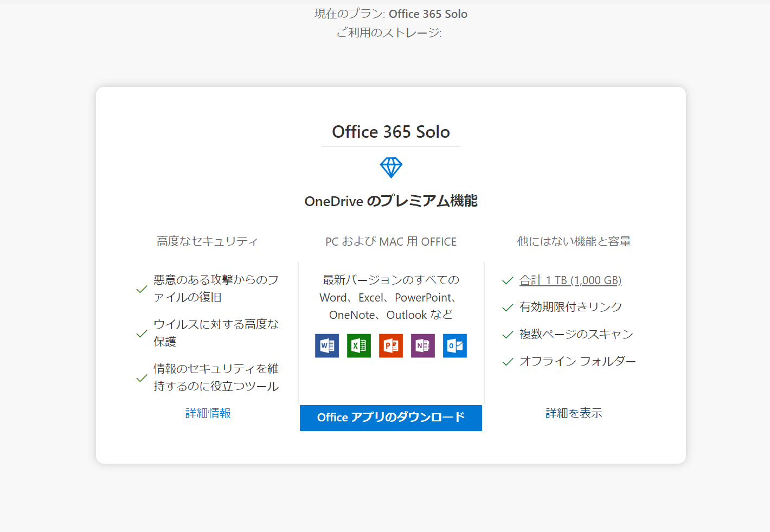
Task: Click the checkmark beside 情報のセキュリティを維持するのに役立つツール
Action: [142, 378]
